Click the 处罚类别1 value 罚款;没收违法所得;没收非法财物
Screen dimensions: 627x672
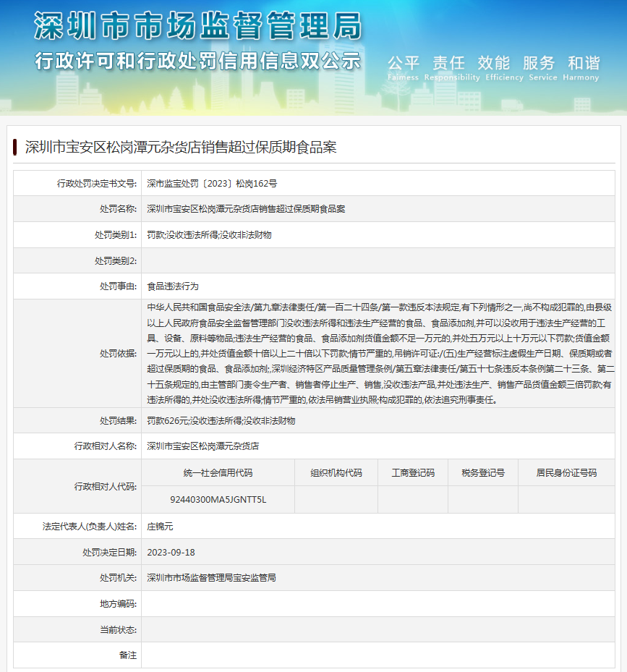click(x=209, y=235)
